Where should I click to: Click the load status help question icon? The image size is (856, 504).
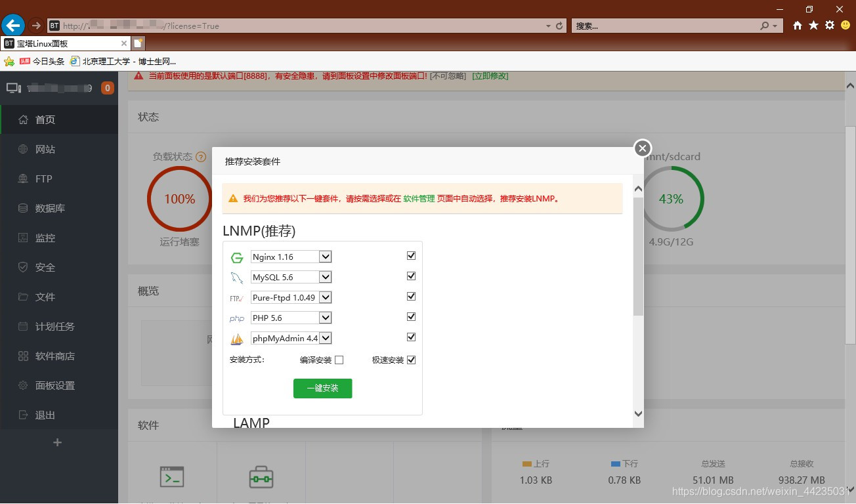pyautogui.click(x=201, y=157)
